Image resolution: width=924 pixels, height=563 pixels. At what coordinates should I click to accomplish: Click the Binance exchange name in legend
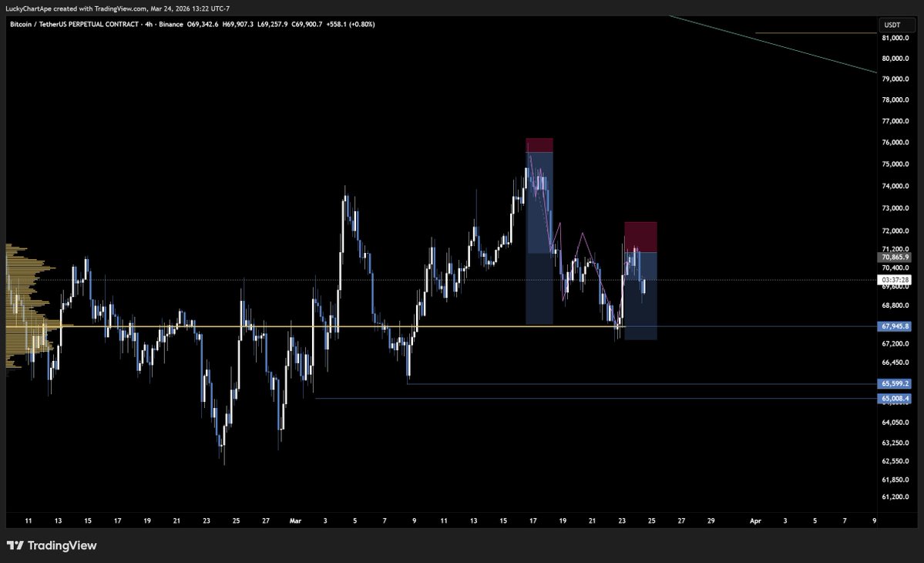point(171,24)
